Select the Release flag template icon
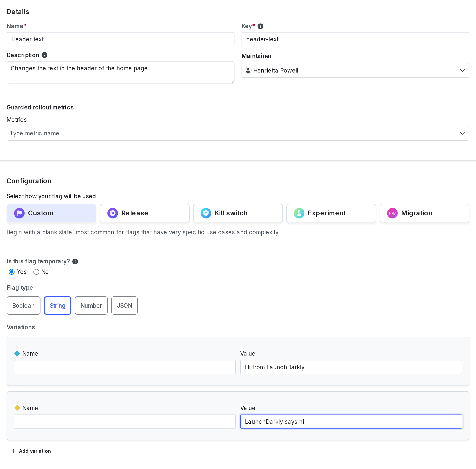 coord(112,213)
